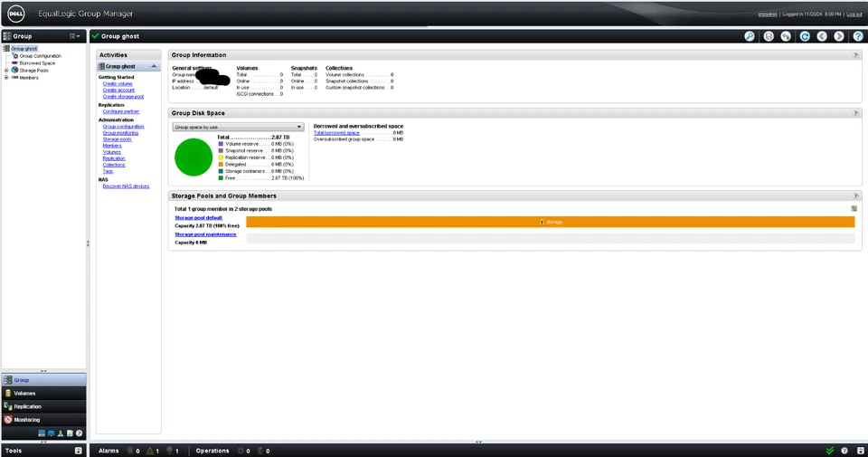Screen dimensions: 868x457
Task: Click the Discover NAS devices link
Action: (126, 186)
